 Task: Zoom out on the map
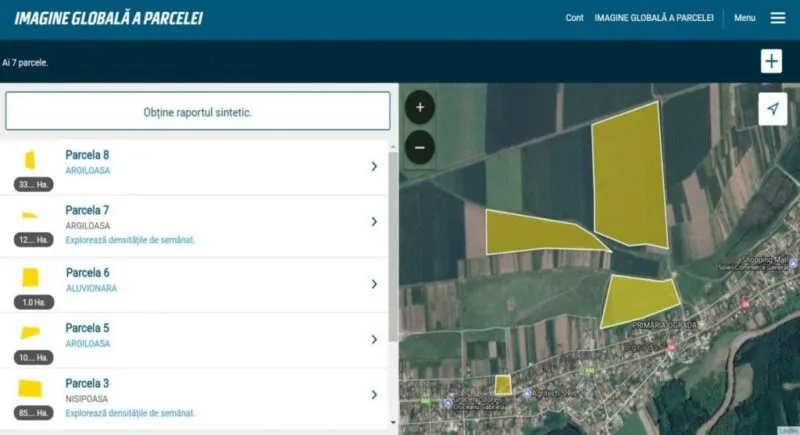pyautogui.click(x=420, y=147)
